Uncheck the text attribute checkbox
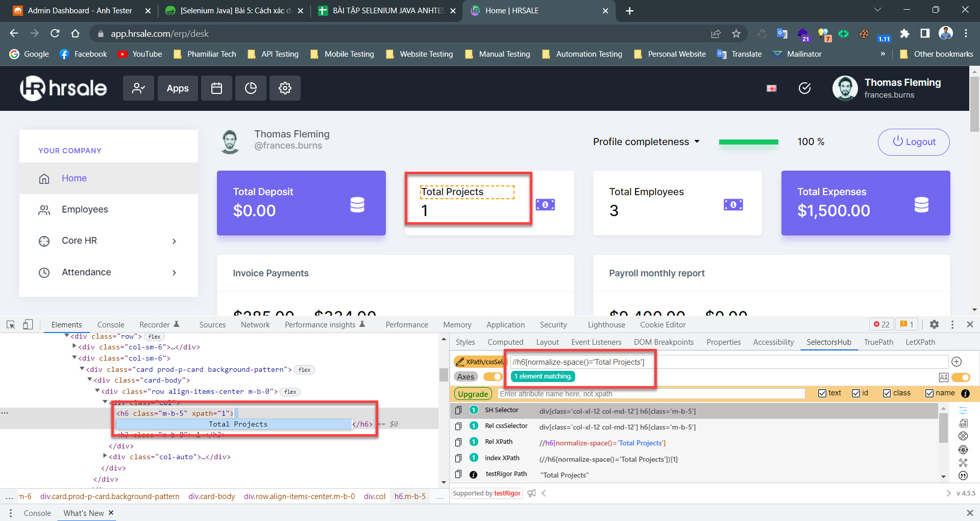 point(822,393)
